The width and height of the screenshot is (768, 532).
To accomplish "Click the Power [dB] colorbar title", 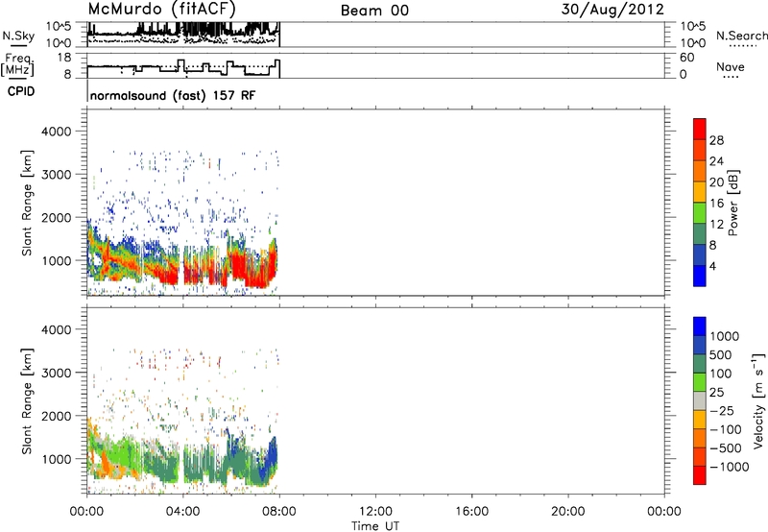I will [x=732, y=203].
